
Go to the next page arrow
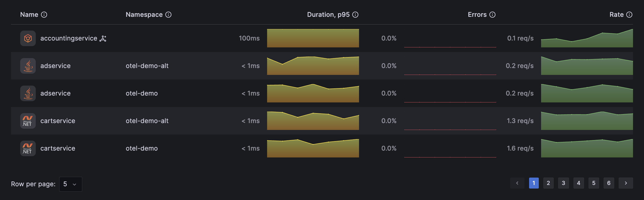pos(626,183)
